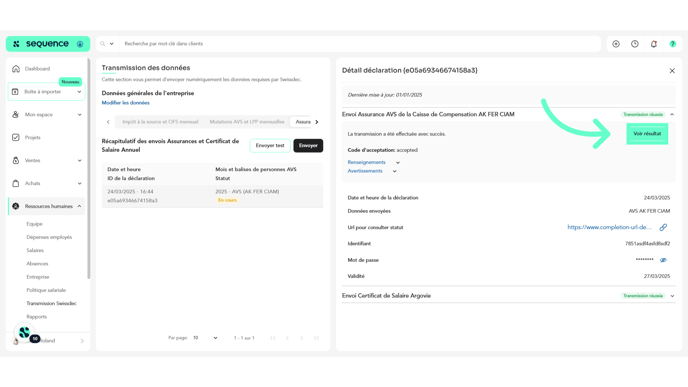Viewport: 688px width, 387px height.
Task: Click the Dashboard home icon
Action: pyautogui.click(x=16, y=69)
